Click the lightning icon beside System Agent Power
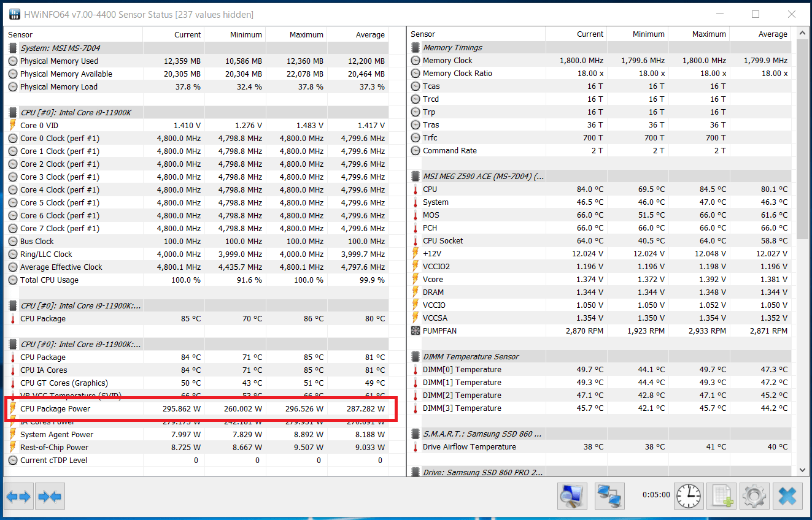 pos(13,435)
